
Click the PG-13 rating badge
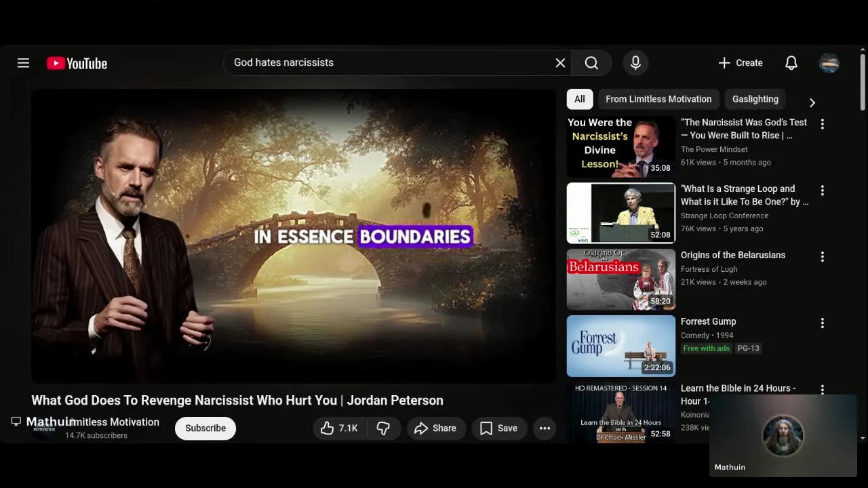(748, 348)
